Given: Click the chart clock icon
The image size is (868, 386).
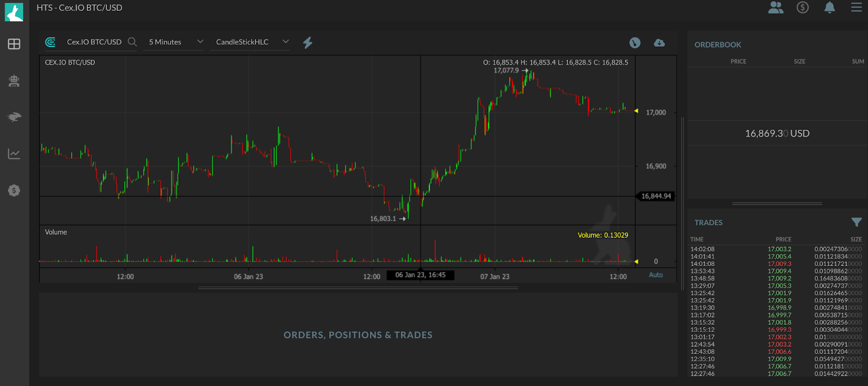Looking at the screenshot, I should click(x=635, y=43).
